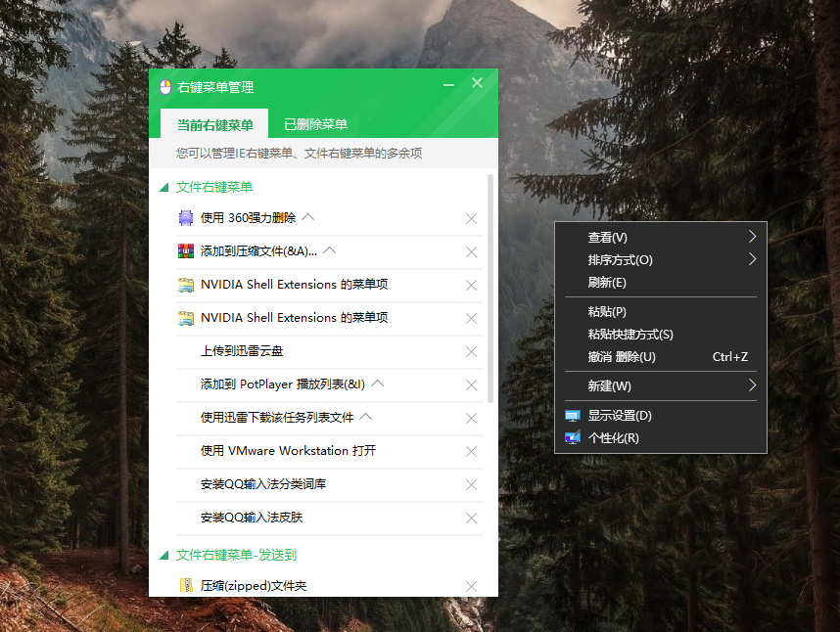The image size is (840, 632).
Task: Remove 使用 VMware Workstation 打开 with X
Action: click(x=472, y=451)
